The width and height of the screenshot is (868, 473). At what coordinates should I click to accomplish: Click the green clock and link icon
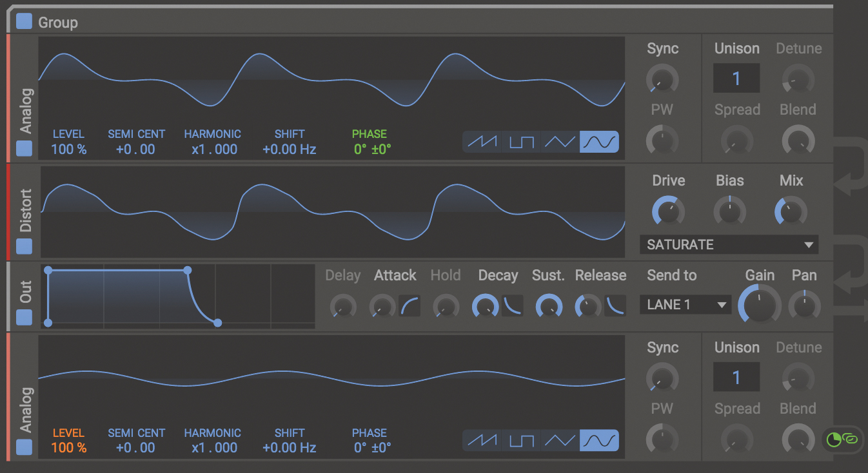click(x=843, y=439)
